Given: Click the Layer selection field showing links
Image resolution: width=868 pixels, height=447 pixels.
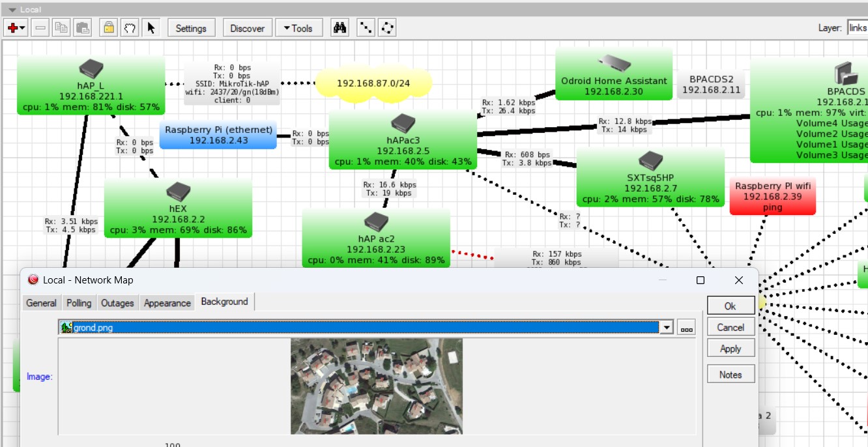Looking at the screenshot, I should (x=858, y=28).
